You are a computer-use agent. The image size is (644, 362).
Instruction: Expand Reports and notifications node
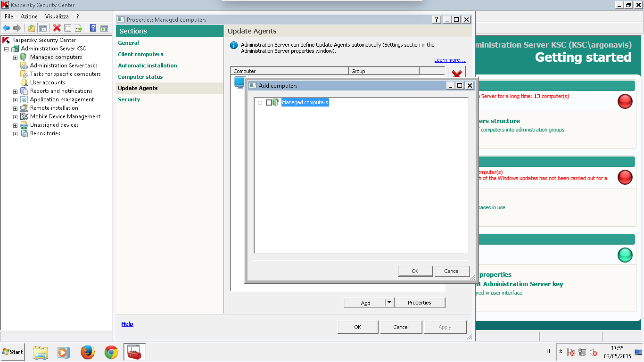tap(15, 91)
